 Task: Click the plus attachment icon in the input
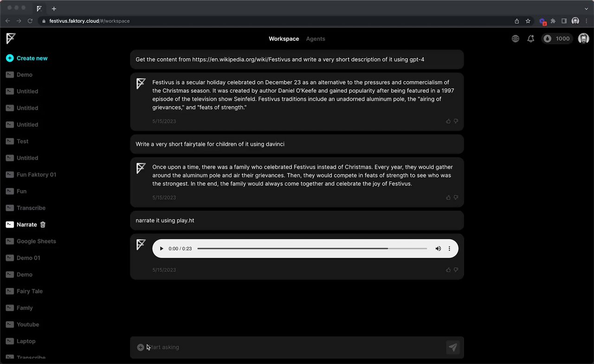140,347
